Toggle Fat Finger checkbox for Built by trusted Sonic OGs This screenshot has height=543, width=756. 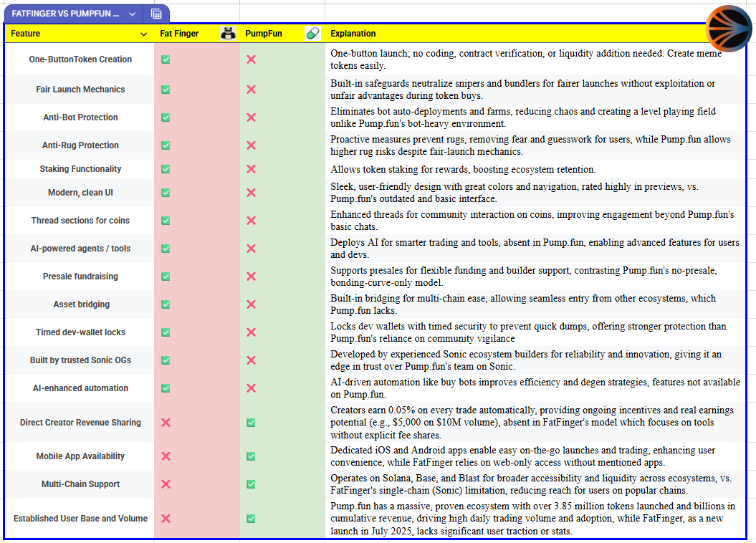click(x=166, y=360)
